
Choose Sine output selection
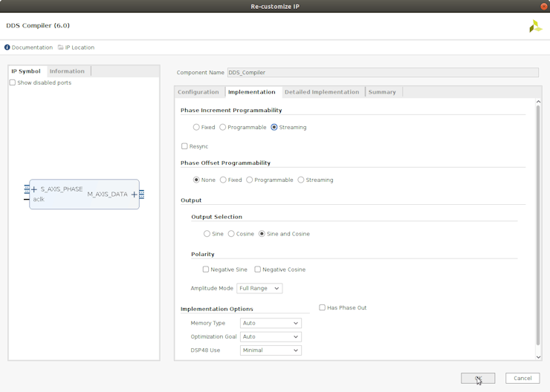[x=207, y=234]
